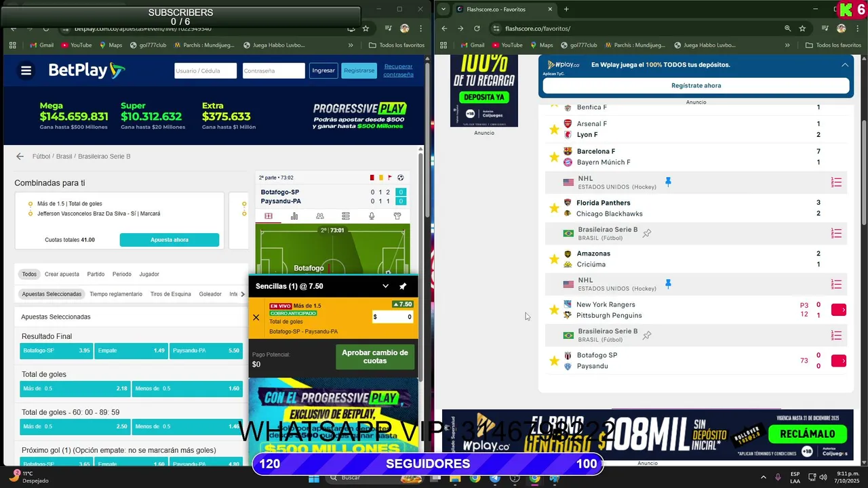Image resolution: width=868 pixels, height=488 pixels.
Task: Select the Periodo tab
Action: pos(122,274)
